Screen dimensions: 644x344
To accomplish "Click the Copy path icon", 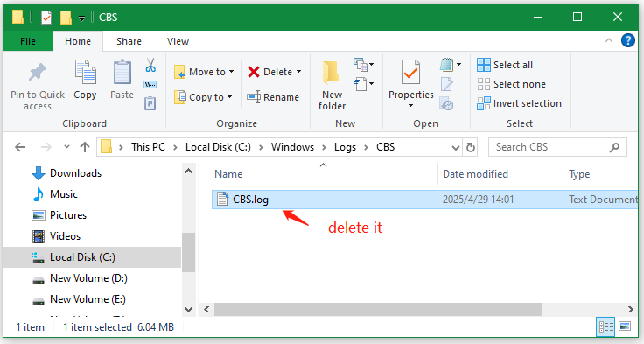I will click(x=150, y=85).
